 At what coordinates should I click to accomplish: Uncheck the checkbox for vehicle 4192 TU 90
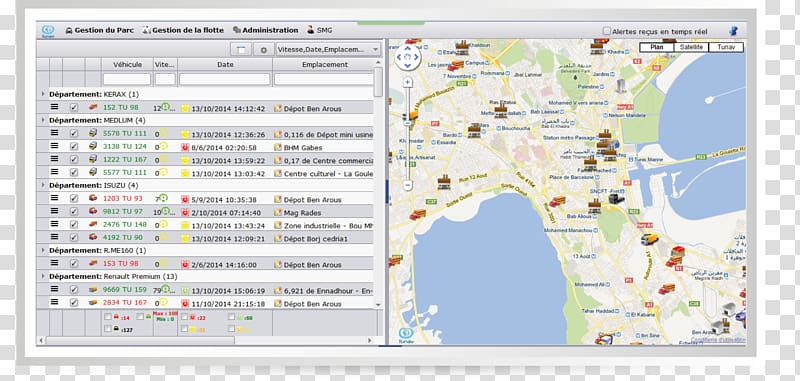(74, 237)
